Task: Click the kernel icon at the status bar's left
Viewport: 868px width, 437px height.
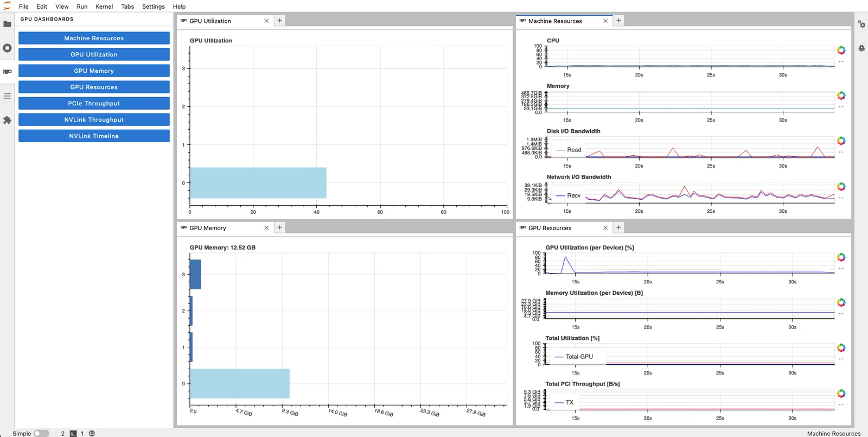Action: pyautogui.click(x=92, y=433)
